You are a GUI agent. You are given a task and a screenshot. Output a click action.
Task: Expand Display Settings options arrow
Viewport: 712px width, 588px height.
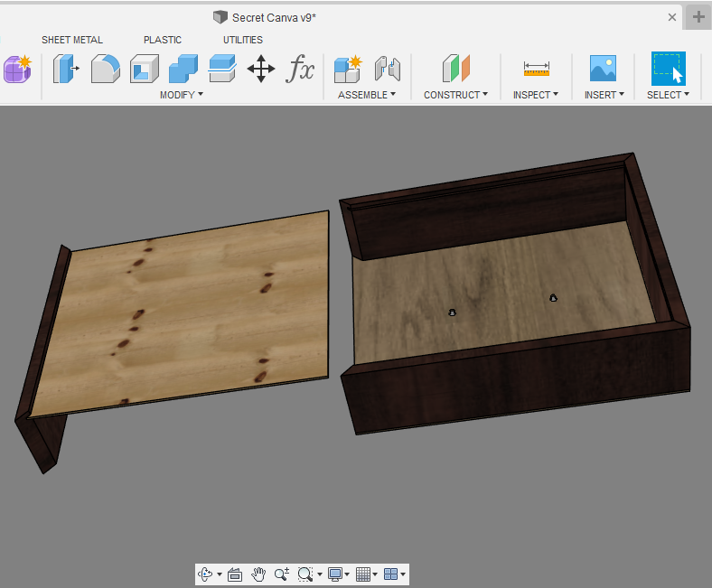point(347,574)
